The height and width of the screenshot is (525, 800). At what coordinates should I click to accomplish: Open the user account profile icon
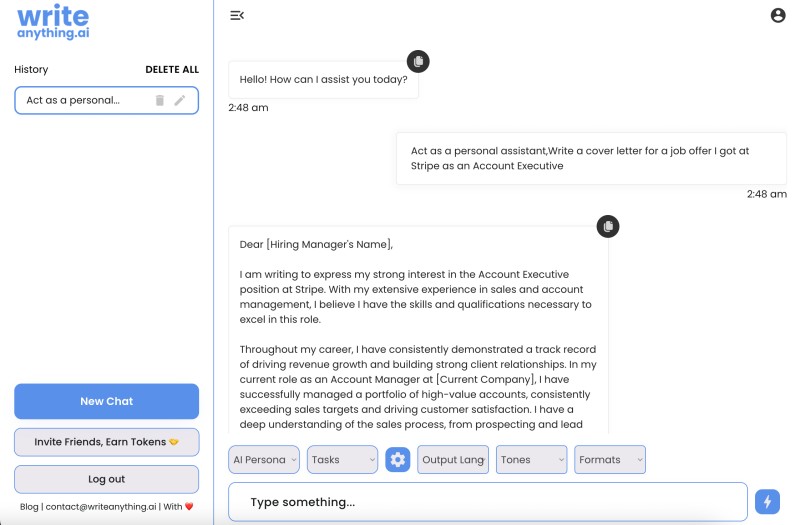(778, 15)
